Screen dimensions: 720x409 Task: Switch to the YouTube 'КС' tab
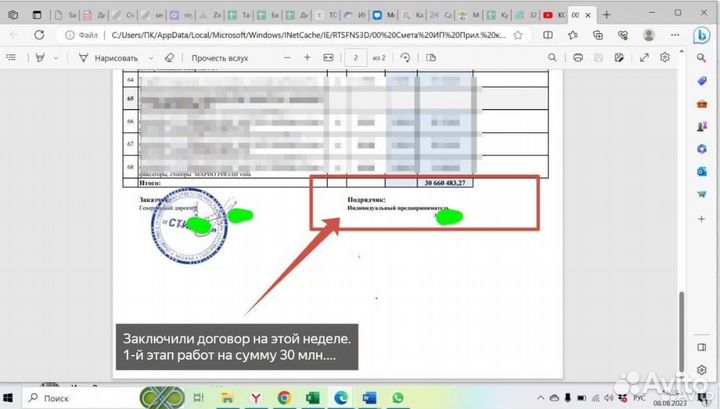[554, 15]
